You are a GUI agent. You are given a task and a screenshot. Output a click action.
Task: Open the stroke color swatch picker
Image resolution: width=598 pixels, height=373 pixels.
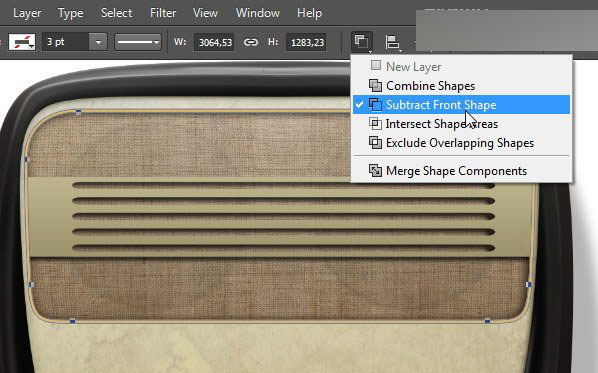22,42
